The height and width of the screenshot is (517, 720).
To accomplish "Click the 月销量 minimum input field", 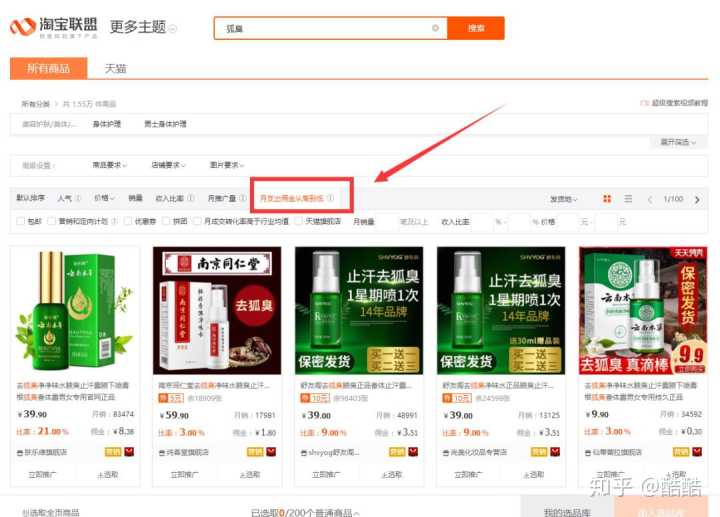I will coord(387,222).
